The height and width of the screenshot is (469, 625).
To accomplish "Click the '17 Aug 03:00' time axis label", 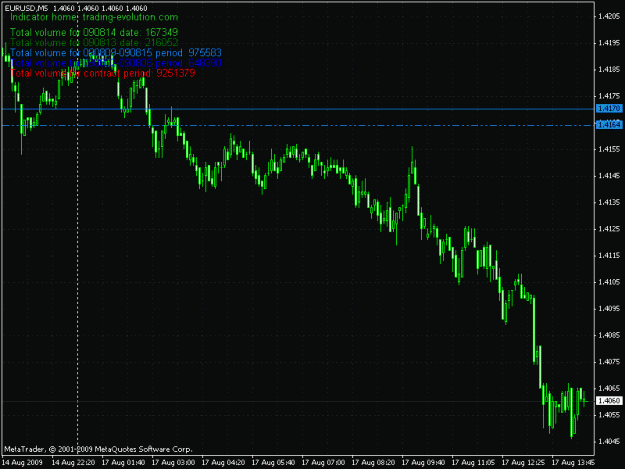I will point(173,463).
